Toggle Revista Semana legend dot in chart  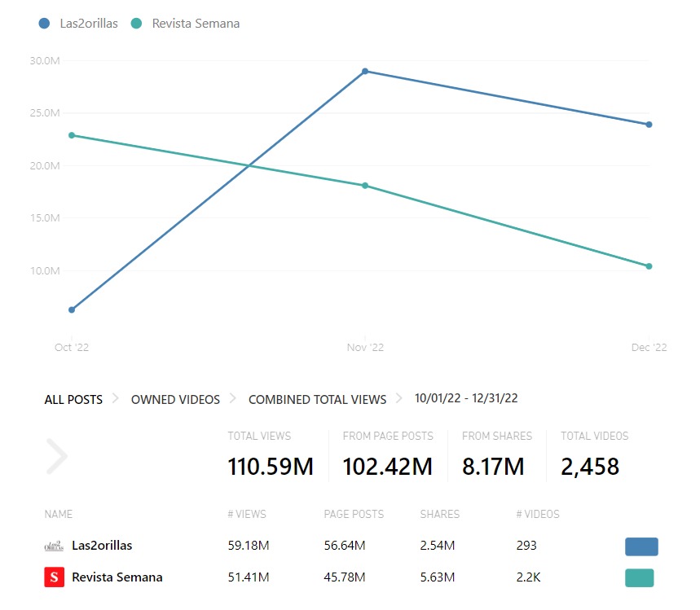pos(136,24)
